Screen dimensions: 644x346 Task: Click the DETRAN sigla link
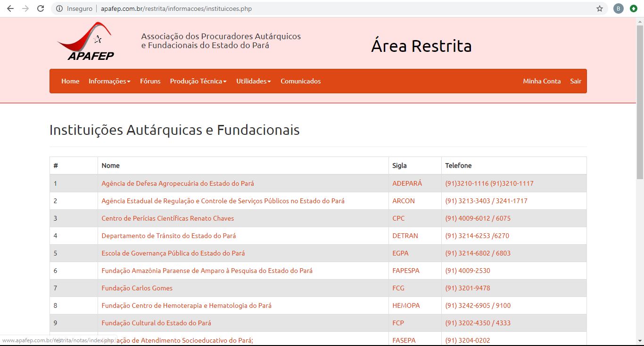(405, 236)
